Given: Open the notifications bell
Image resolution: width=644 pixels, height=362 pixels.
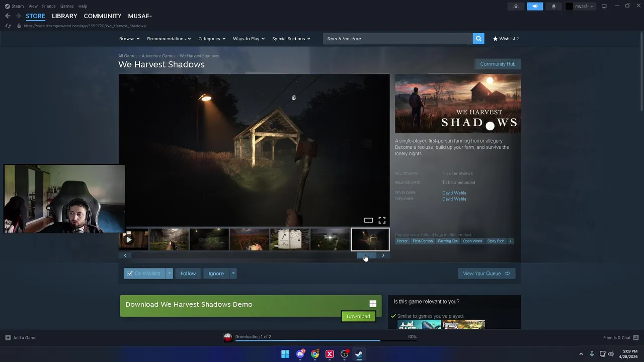Looking at the screenshot, I should pyautogui.click(x=553, y=6).
